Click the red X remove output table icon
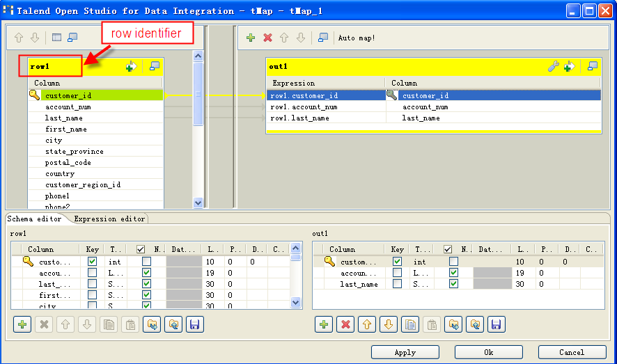 (267, 38)
